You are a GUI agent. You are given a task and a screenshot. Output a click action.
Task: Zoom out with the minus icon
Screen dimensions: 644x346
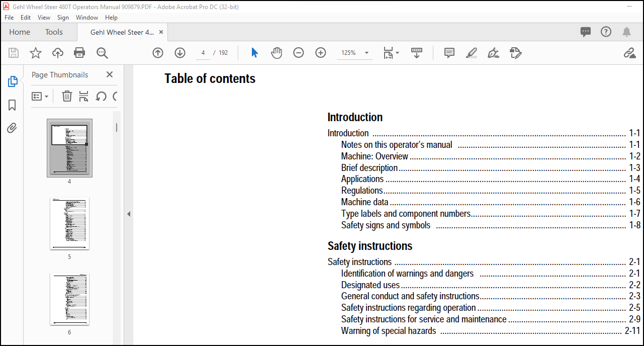pos(299,53)
